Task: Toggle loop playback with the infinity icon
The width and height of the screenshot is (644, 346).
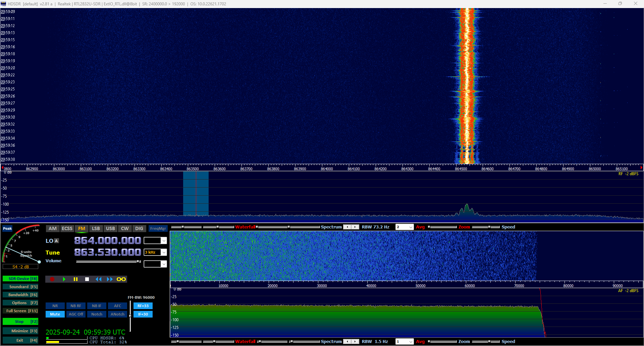Action: click(x=121, y=279)
